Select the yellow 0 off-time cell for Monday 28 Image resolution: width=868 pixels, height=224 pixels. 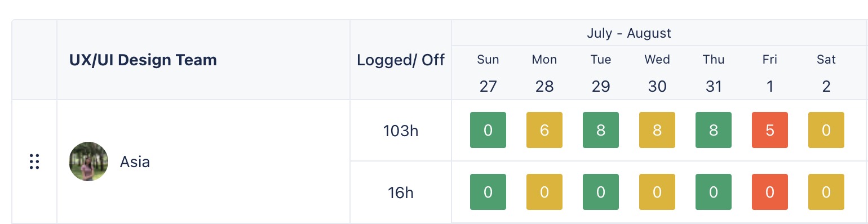tap(544, 192)
